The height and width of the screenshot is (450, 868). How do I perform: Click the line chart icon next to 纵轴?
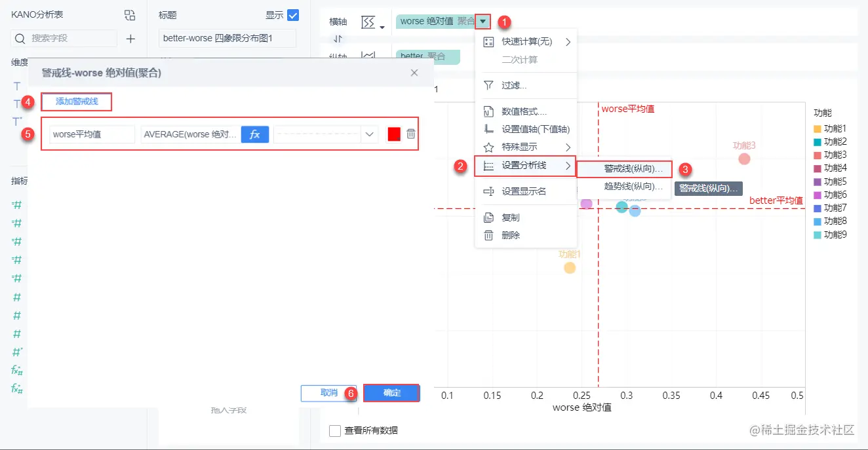(367, 55)
